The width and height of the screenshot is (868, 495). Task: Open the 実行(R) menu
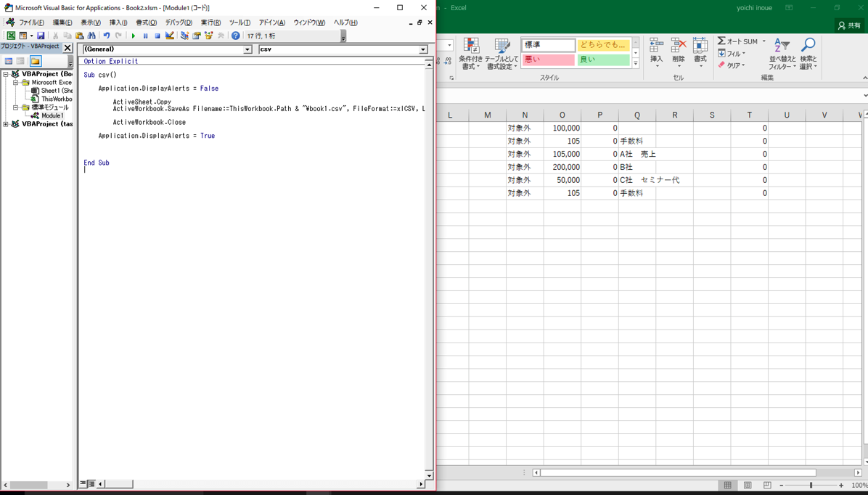pyautogui.click(x=211, y=22)
